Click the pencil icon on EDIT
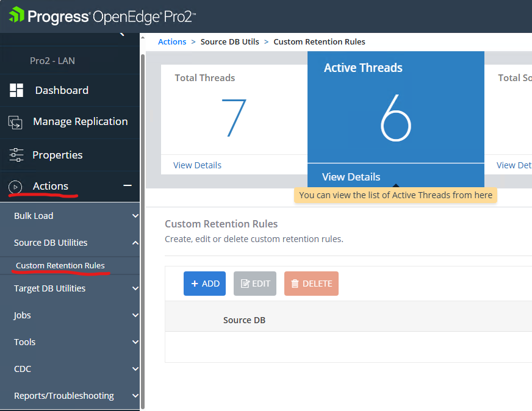 pyautogui.click(x=245, y=284)
